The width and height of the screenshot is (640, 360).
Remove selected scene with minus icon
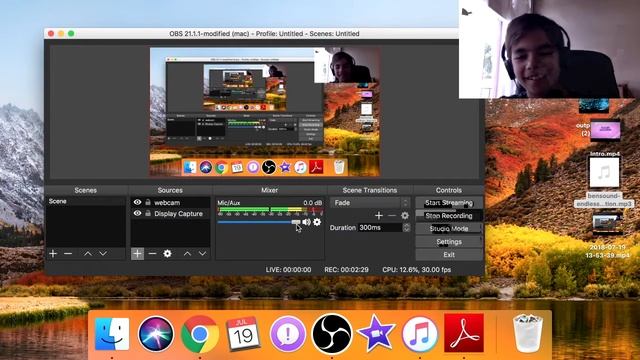click(x=68, y=253)
